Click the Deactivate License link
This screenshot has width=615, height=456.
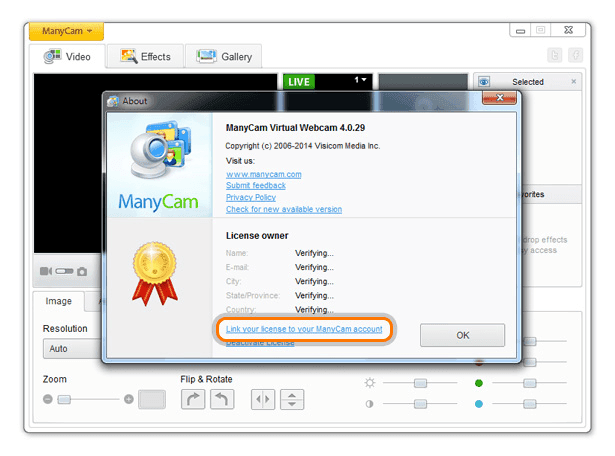pyautogui.click(x=260, y=343)
